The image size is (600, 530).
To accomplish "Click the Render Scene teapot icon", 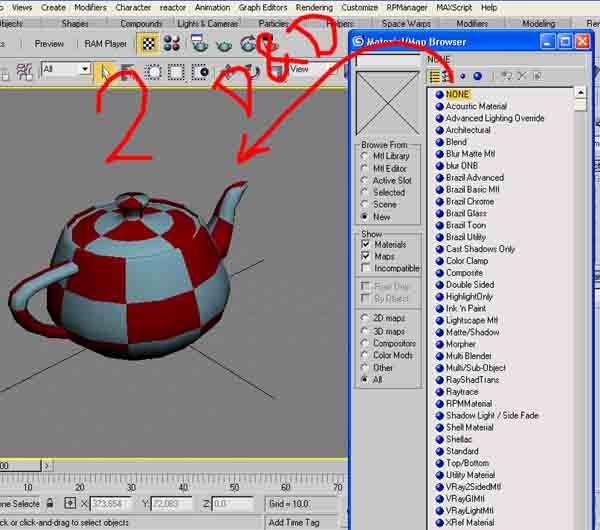I will [x=199, y=43].
